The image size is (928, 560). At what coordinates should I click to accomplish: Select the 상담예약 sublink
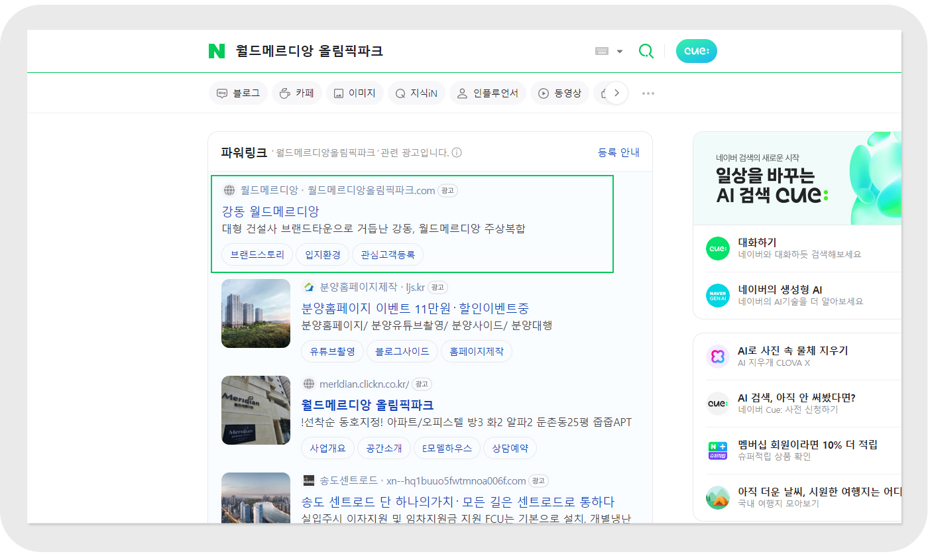tap(510, 448)
